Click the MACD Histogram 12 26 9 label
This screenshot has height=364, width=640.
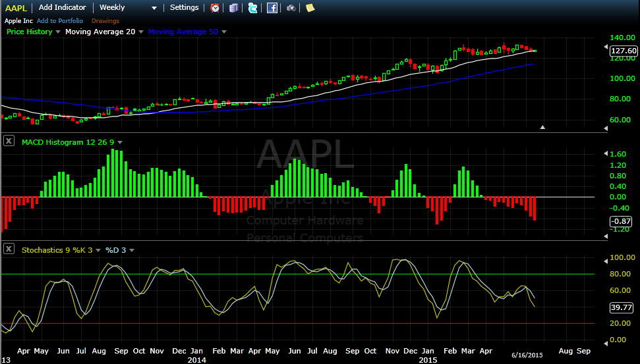click(x=68, y=142)
